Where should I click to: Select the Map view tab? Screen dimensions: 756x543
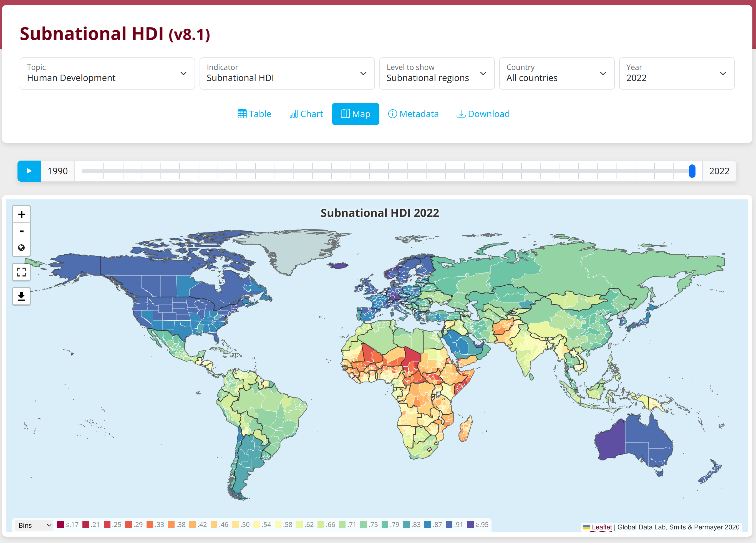click(355, 114)
